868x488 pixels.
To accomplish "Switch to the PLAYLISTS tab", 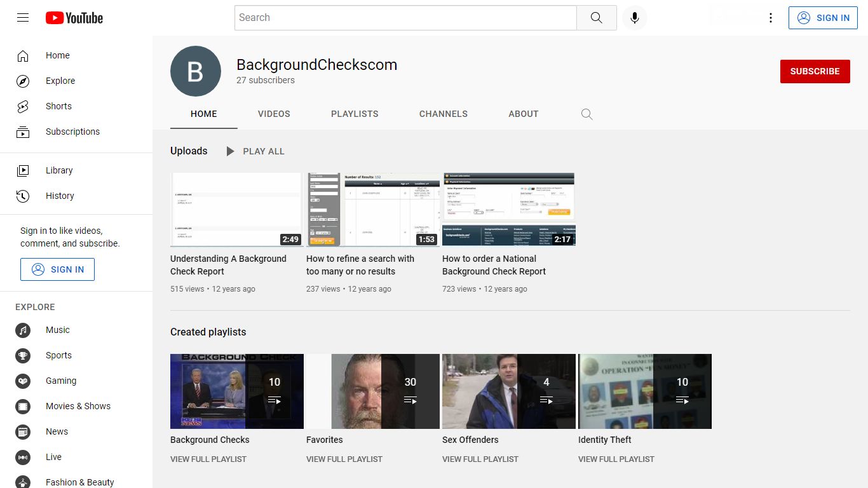I will click(x=355, y=114).
